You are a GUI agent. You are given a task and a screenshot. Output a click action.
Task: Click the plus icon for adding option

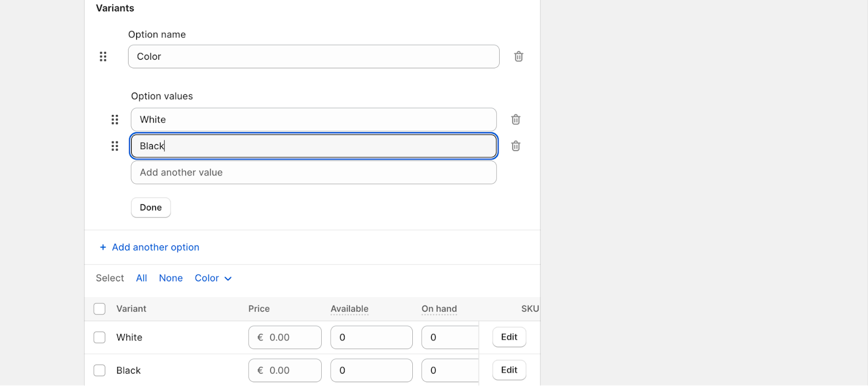point(103,247)
